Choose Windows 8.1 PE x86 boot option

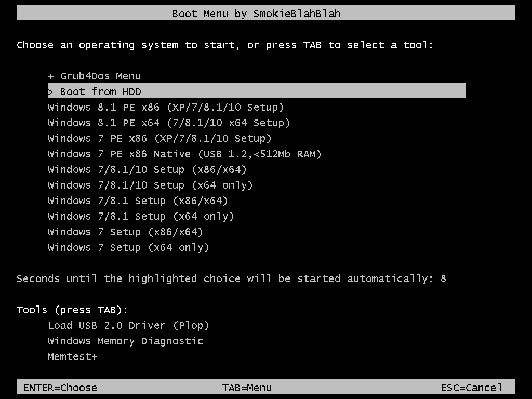[x=166, y=107]
